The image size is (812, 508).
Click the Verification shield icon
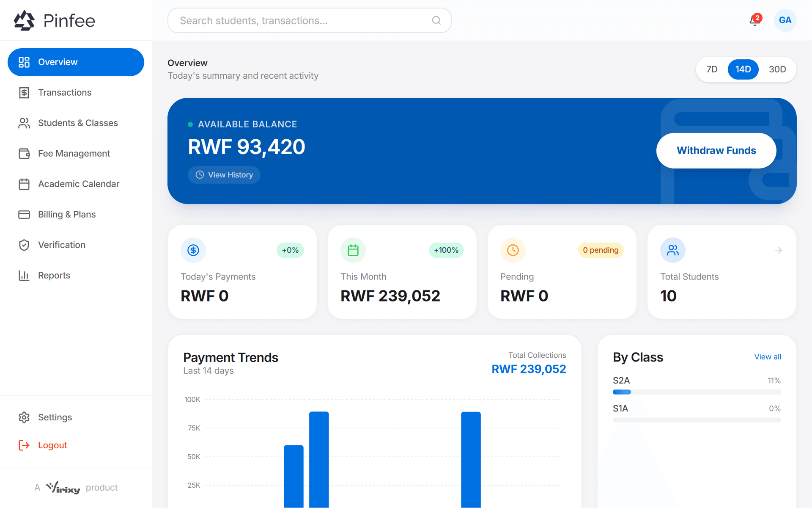pyautogui.click(x=24, y=245)
